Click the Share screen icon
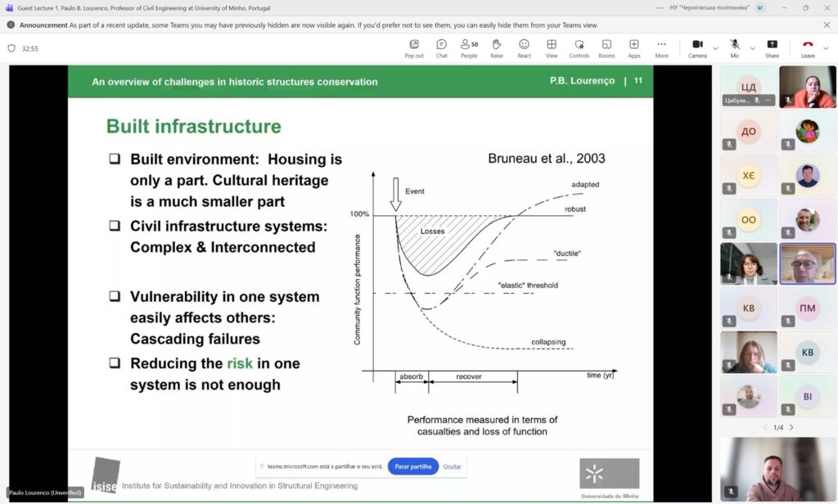This screenshot has width=838, height=504. [x=772, y=47]
